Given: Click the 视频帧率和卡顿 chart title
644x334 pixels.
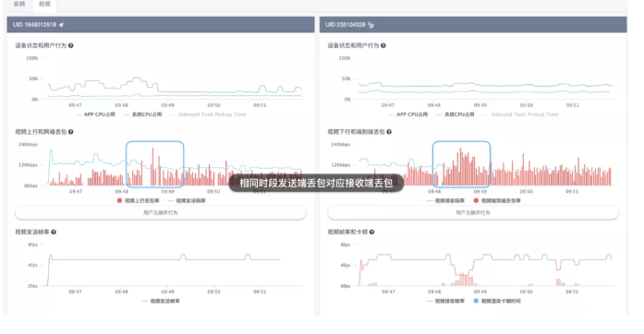Looking at the screenshot, I should coord(347,232).
